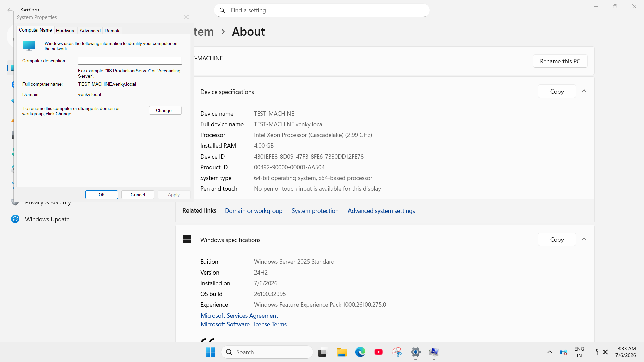Image resolution: width=644 pixels, height=362 pixels.
Task: Open the Windows Start menu icon
Action: coord(210,352)
